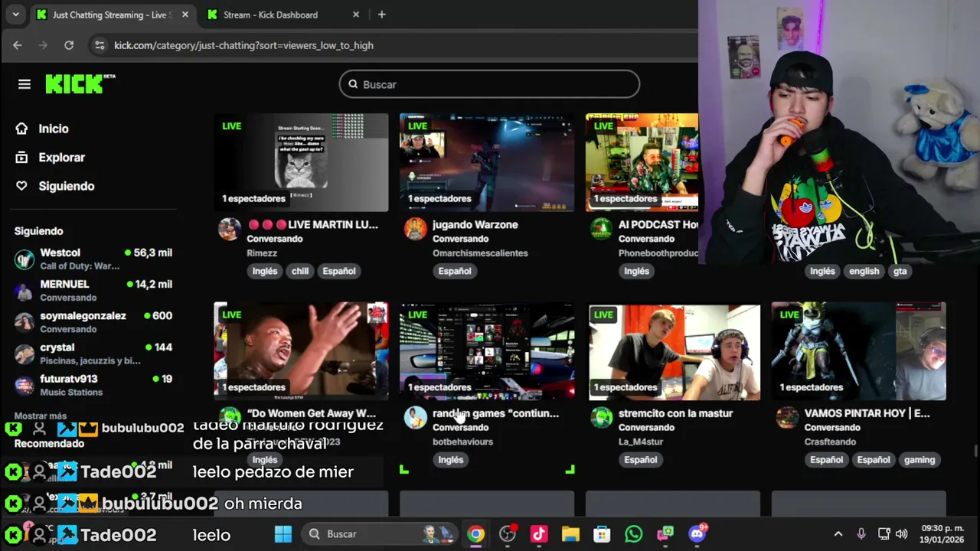Open the Westcol channel in Siguiendo list
This screenshot has width=980, height=551.
(x=93, y=259)
